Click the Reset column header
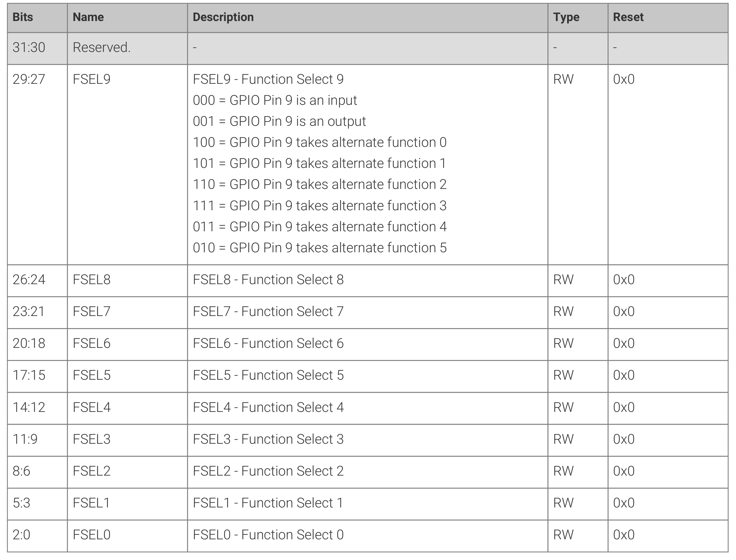The width and height of the screenshot is (736, 560). click(628, 17)
